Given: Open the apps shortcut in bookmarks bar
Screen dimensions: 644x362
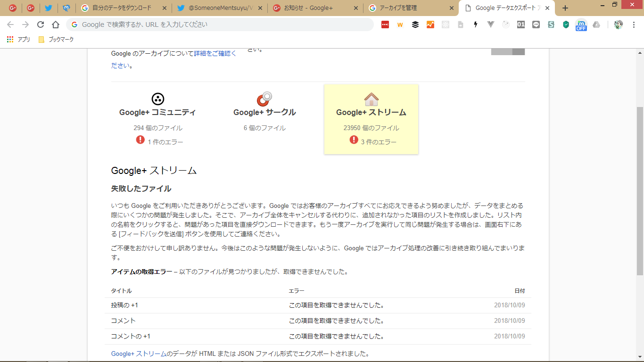Looking at the screenshot, I should 18,40.
